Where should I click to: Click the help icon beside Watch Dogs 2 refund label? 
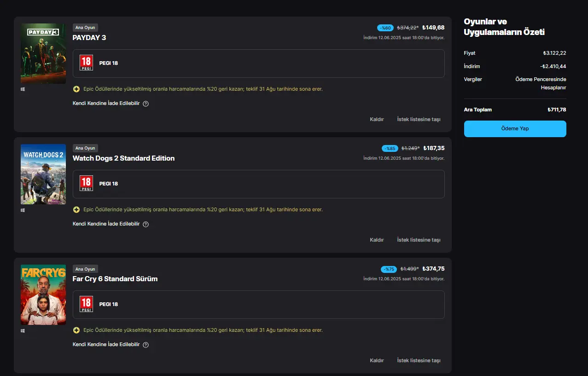coord(146,224)
